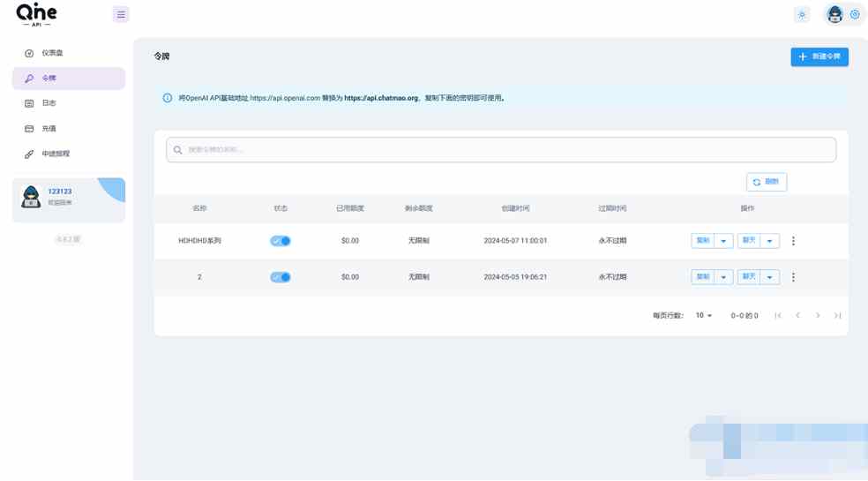Open 充值 recharge page in sidebar
The width and height of the screenshot is (868, 481).
49,129
